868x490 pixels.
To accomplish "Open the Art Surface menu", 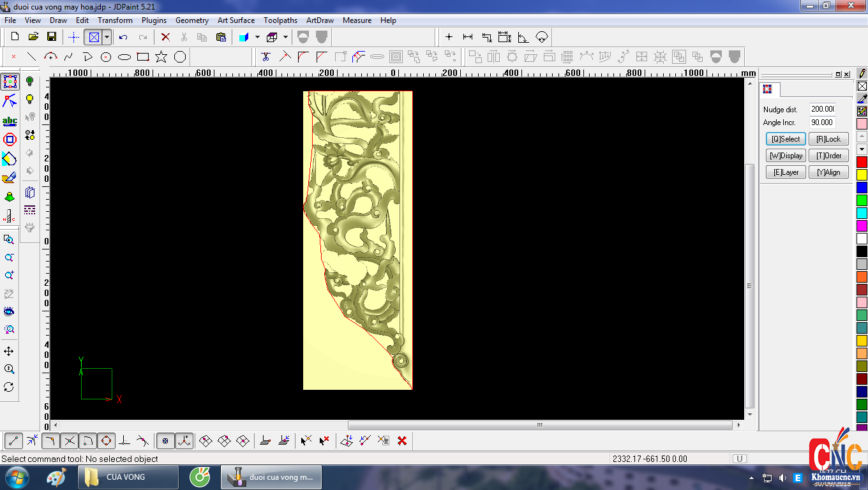I will (236, 20).
